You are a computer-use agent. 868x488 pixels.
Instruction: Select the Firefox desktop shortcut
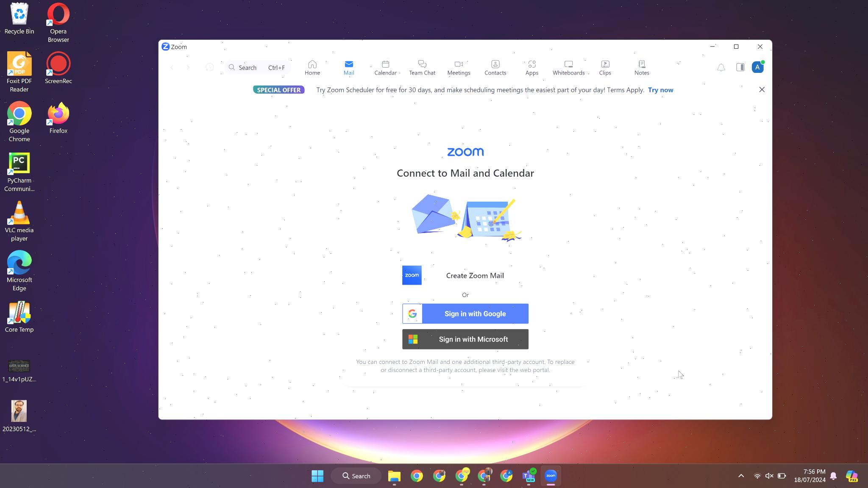click(x=58, y=118)
